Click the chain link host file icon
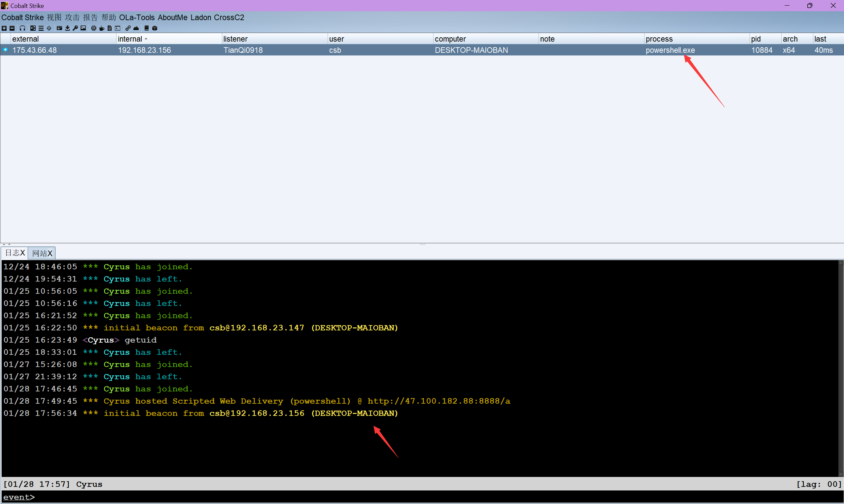Viewport: 844px width, 504px height. (x=128, y=28)
